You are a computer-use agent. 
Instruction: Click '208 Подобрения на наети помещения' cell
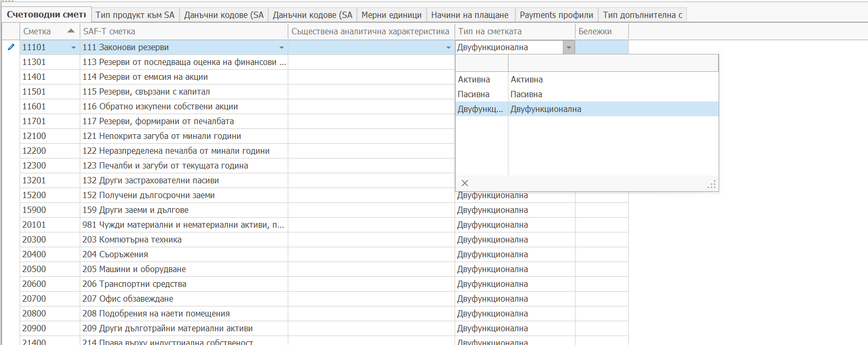(184, 313)
